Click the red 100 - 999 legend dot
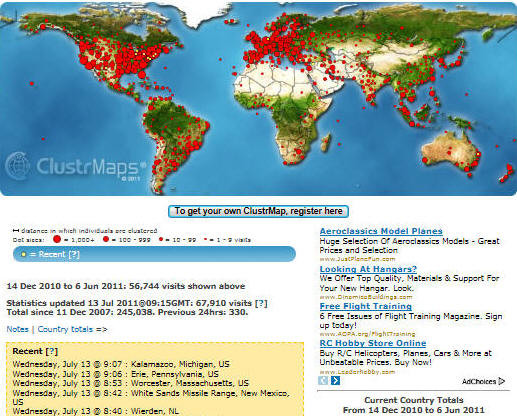The width and height of the screenshot is (517, 416). [106, 239]
